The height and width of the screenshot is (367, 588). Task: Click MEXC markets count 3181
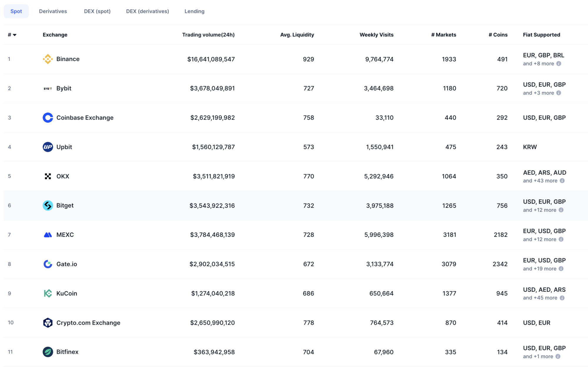coord(450,235)
